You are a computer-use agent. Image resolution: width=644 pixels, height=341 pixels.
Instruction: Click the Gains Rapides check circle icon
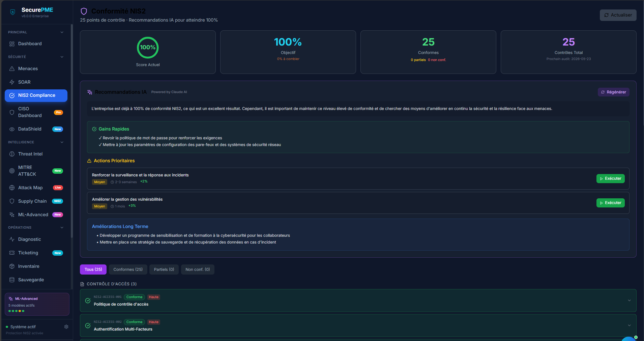(94, 129)
